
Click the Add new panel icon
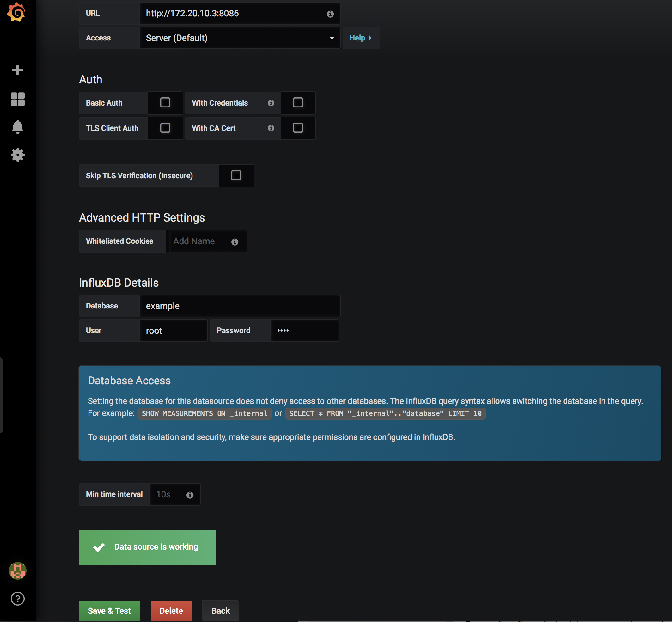pyautogui.click(x=17, y=70)
